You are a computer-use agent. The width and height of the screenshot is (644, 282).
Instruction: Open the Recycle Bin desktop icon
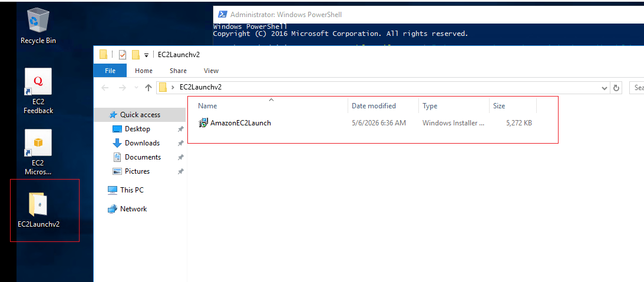(x=38, y=26)
